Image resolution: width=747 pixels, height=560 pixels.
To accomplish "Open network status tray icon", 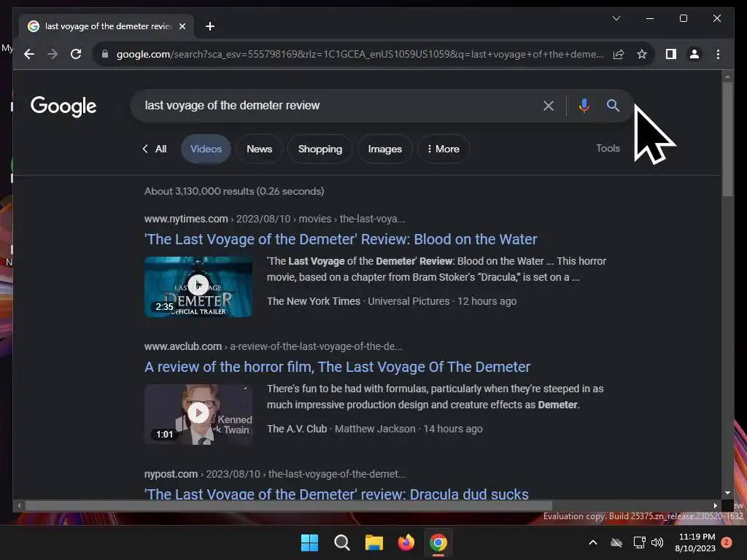I will 639,542.
